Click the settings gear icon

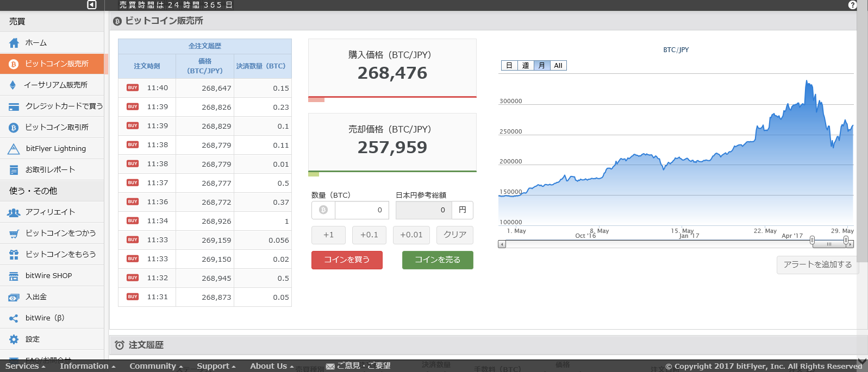14,339
